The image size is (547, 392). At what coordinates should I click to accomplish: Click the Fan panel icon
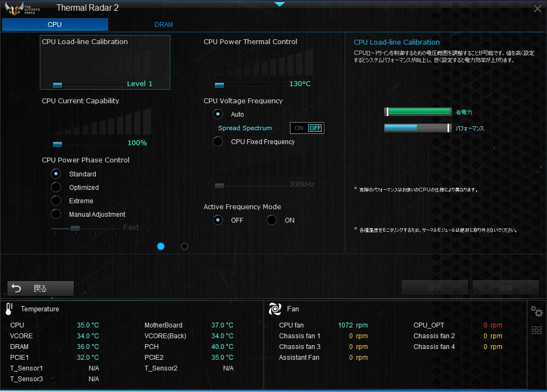(275, 309)
